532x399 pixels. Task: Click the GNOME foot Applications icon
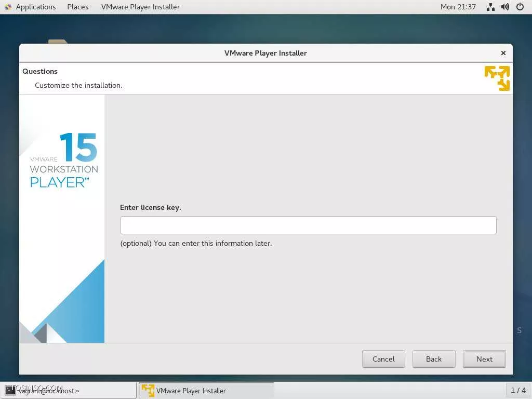8,7
